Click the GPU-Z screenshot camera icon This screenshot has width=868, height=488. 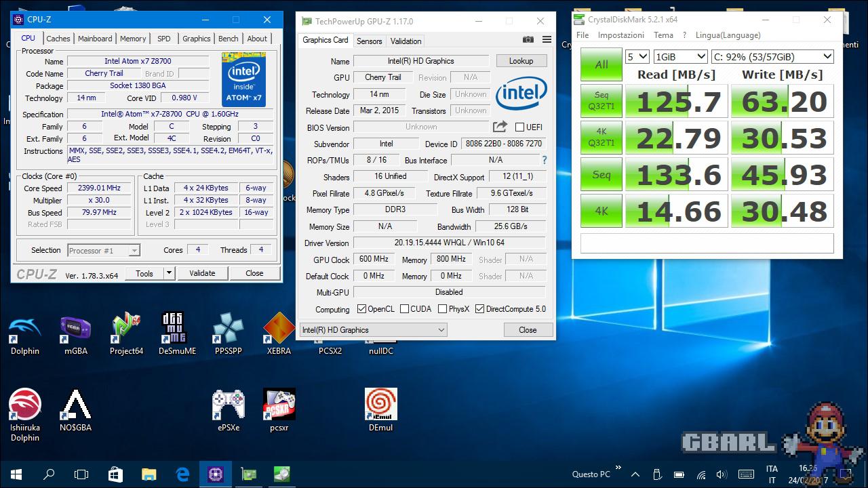click(x=528, y=40)
